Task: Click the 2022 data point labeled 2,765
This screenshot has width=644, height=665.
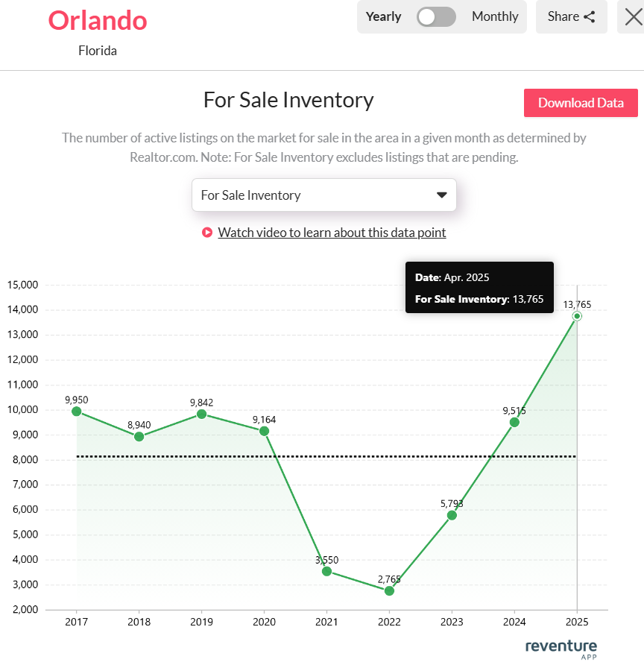Action: pyautogui.click(x=389, y=590)
